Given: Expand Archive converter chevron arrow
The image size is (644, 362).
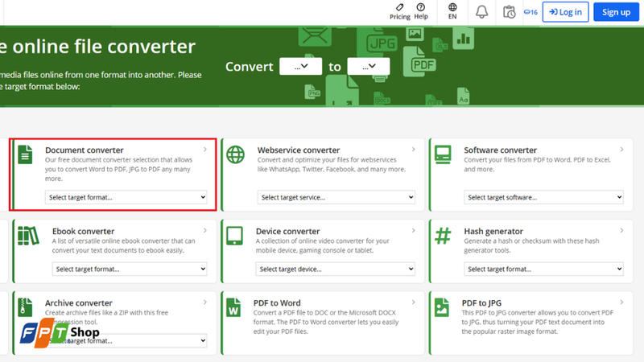Looking at the screenshot, I should (x=205, y=302).
